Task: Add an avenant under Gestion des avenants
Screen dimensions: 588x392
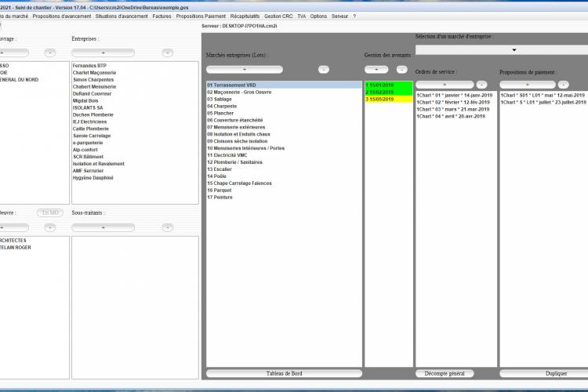Action: coord(376,70)
